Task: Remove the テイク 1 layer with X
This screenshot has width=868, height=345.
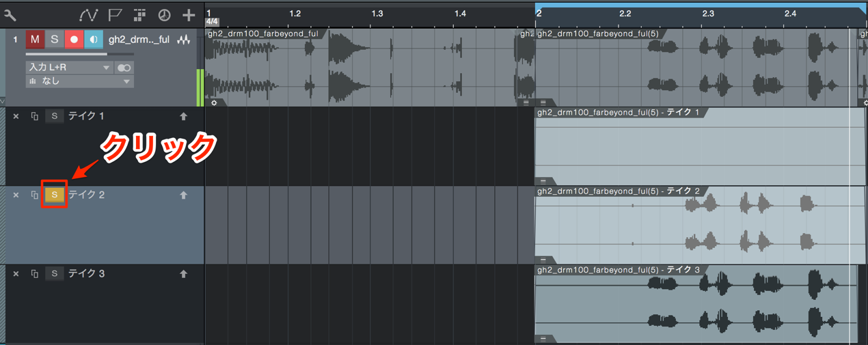Action: [16, 117]
